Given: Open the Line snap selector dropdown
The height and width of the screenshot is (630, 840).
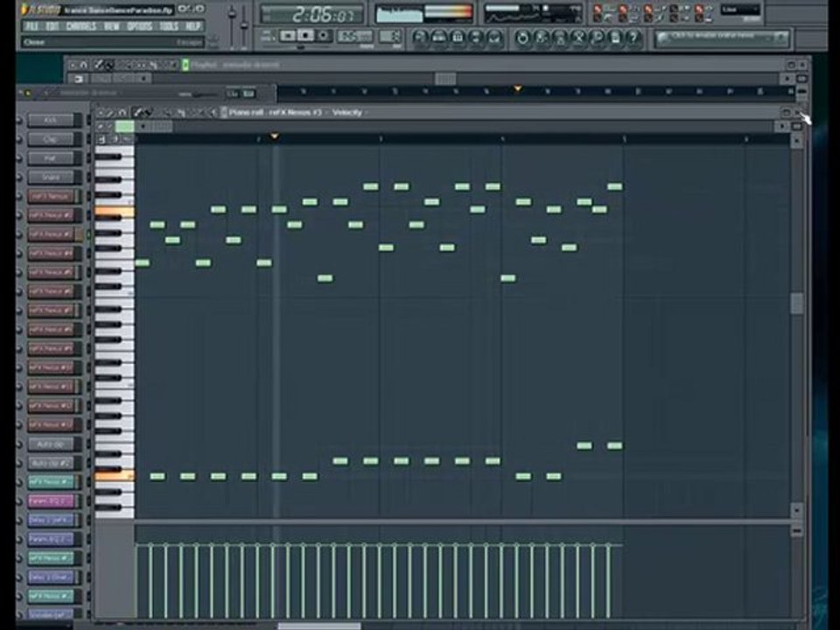Looking at the screenshot, I should (x=740, y=10).
